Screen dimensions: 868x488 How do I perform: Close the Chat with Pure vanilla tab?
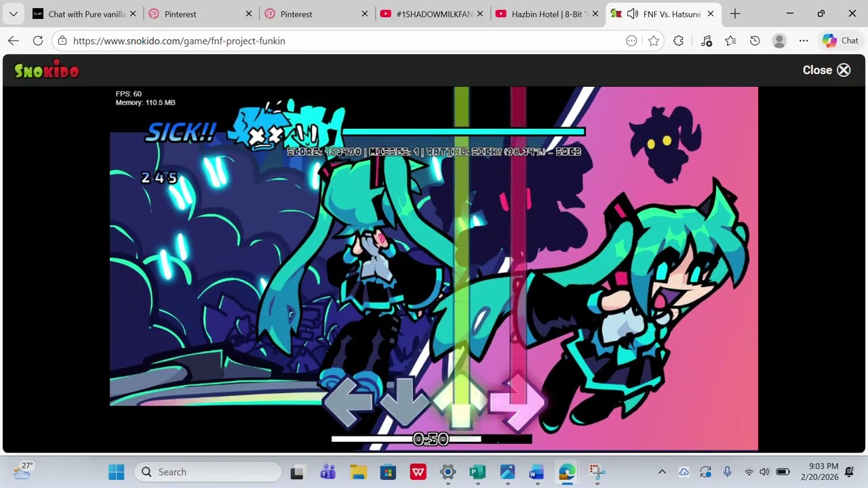pyautogui.click(x=133, y=14)
